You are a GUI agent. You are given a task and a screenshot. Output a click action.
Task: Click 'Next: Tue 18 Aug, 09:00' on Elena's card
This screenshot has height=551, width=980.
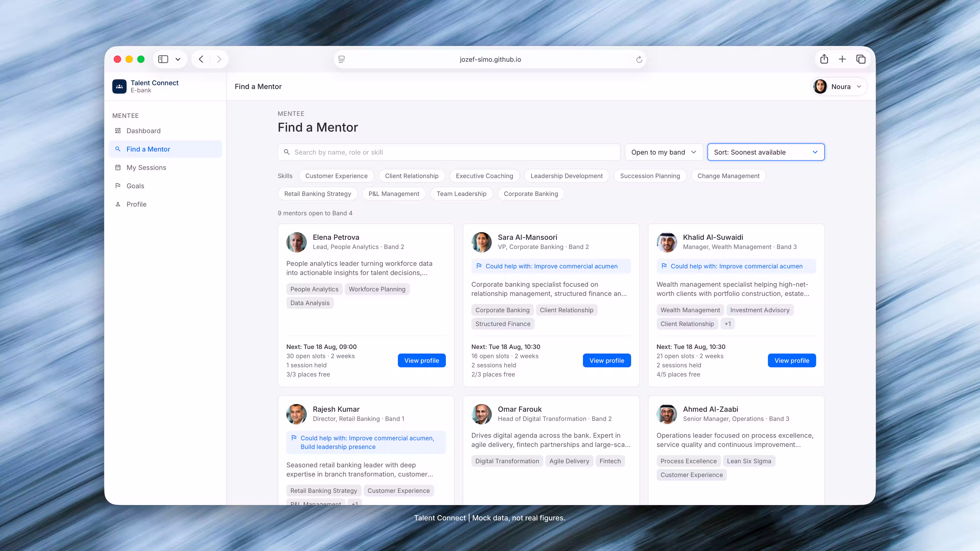coord(322,347)
